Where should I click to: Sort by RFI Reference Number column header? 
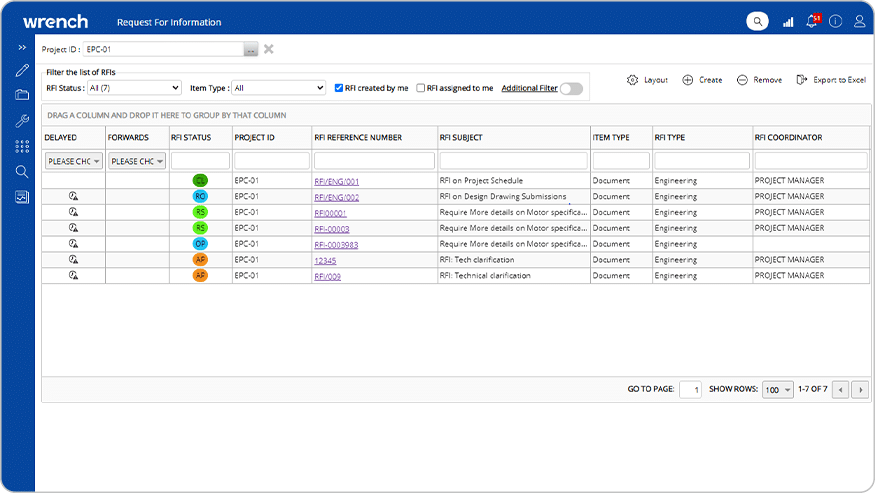[358, 137]
